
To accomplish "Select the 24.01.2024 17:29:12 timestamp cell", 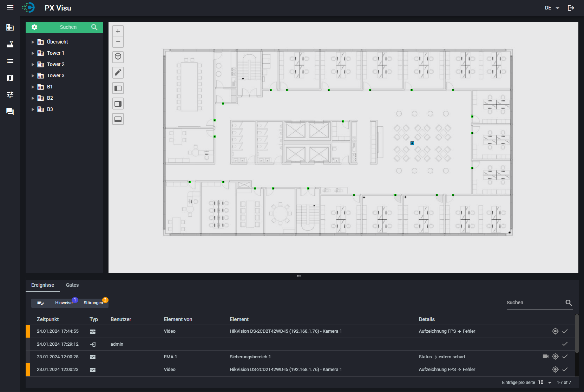I will pos(58,344).
